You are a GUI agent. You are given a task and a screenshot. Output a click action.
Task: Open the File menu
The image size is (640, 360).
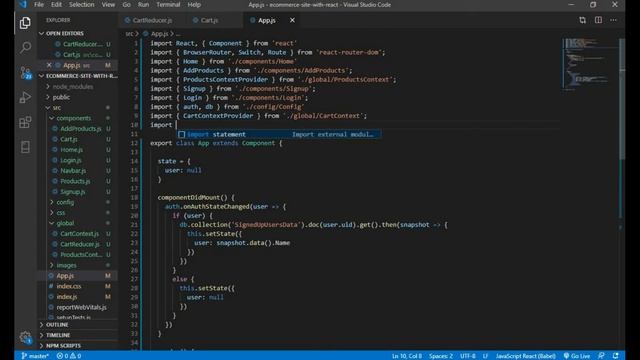[x=39, y=4]
